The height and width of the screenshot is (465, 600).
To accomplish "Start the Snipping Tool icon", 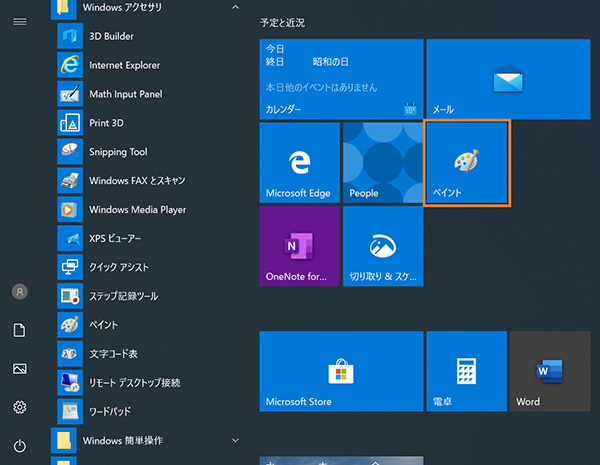I will (x=70, y=152).
